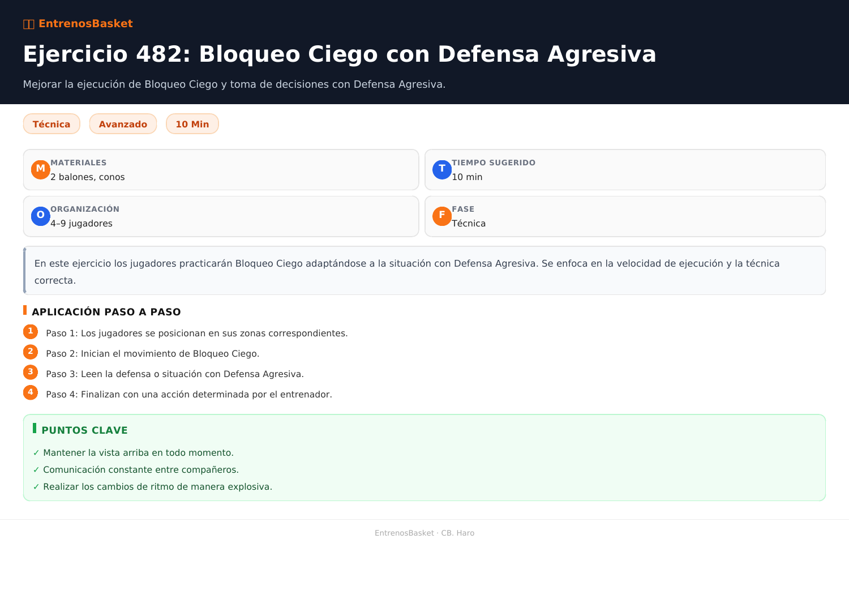The height and width of the screenshot is (616, 849).
Task: Click the ORGANIZACIÓN label
Action: coord(85,209)
